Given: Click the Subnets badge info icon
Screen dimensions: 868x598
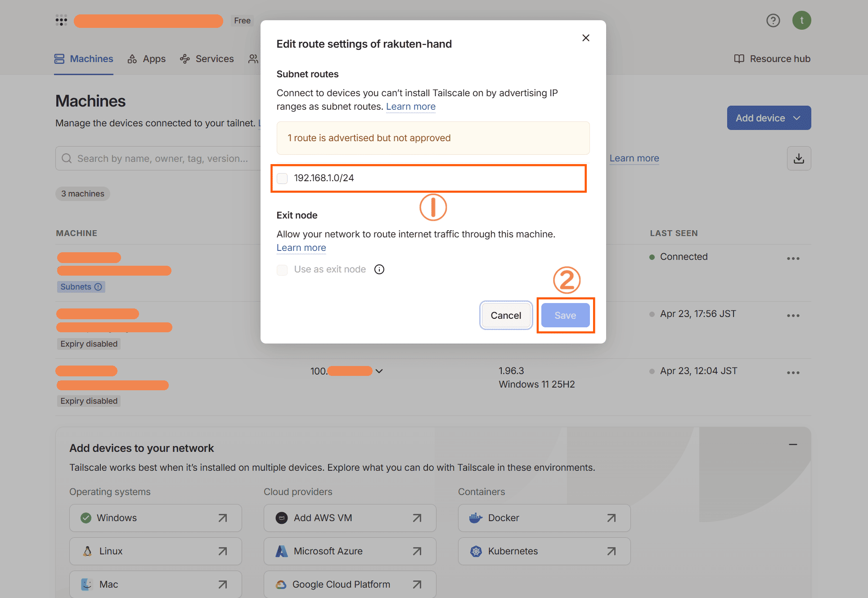Looking at the screenshot, I should (98, 287).
